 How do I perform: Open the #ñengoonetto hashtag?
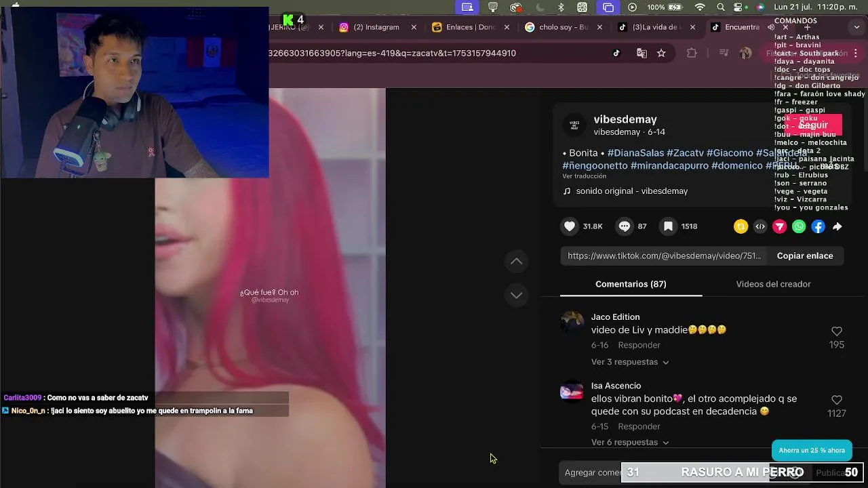point(595,165)
